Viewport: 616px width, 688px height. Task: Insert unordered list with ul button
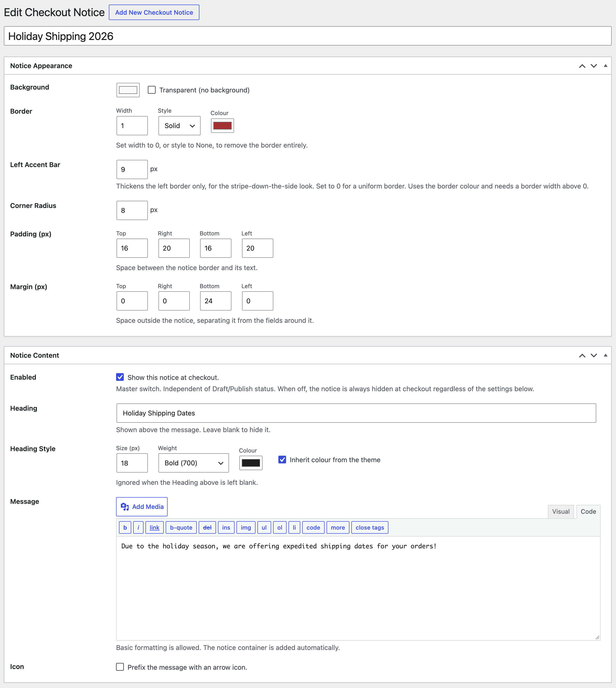264,528
